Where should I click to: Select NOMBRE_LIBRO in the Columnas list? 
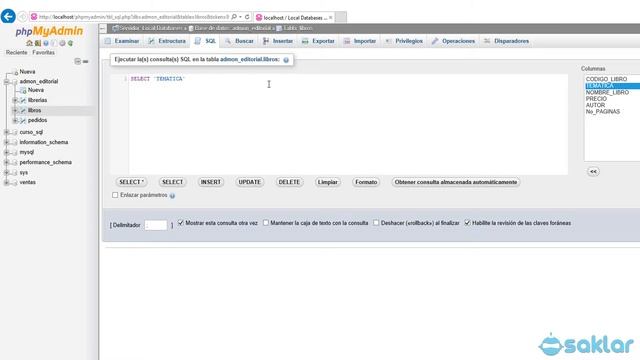coord(607,93)
